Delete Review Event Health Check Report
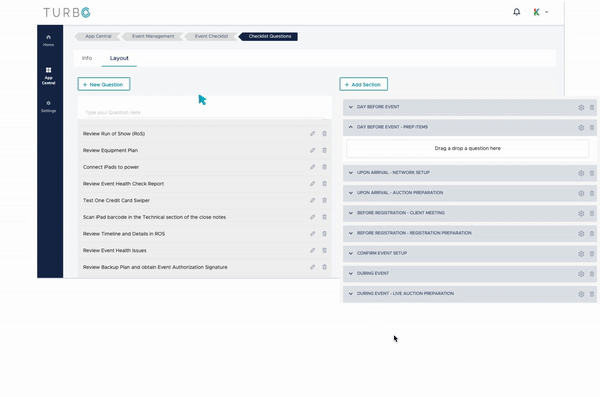Image resolution: width=600 pixels, height=397 pixels. 324,183
